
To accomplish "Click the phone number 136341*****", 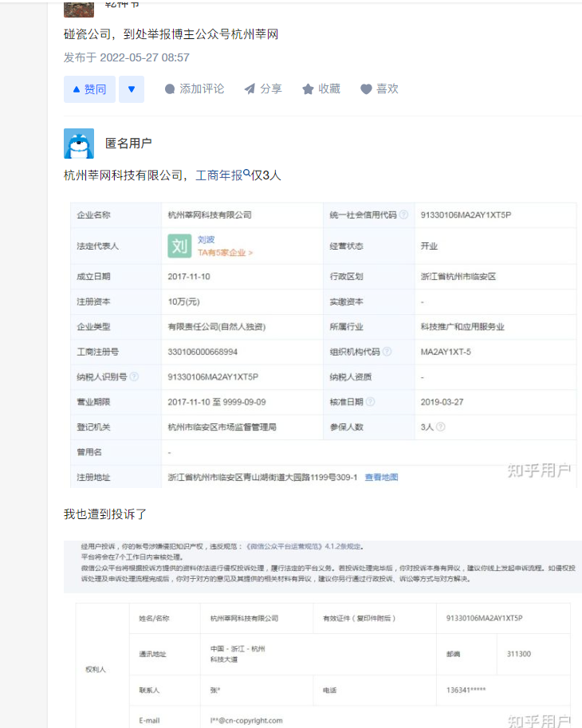I will pyautogui.click(x=466, y=690).
